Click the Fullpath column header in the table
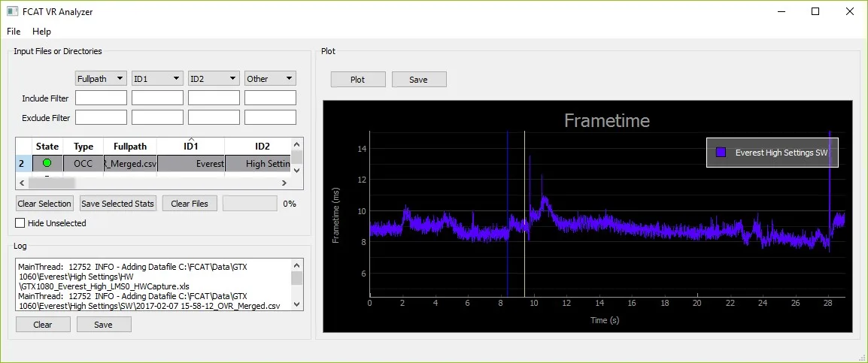868x363 pixels. pos(130,147)
